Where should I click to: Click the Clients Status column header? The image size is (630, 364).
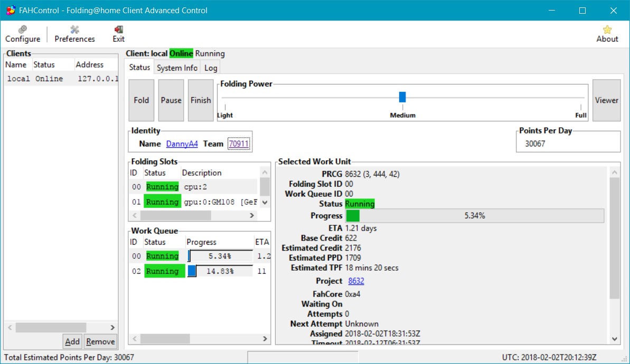52,64
